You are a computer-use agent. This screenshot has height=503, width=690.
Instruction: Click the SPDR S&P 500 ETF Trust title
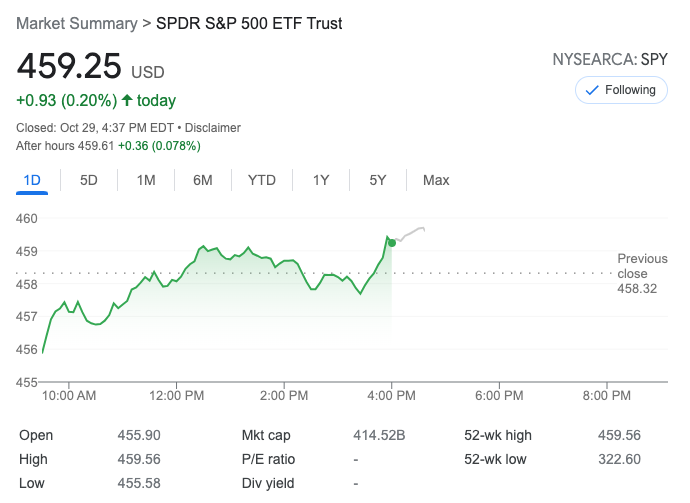pos(249,23)
